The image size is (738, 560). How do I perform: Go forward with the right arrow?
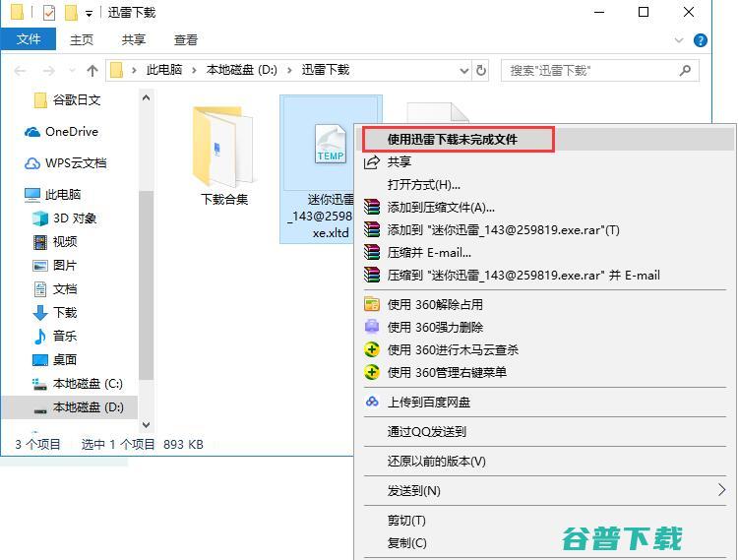[x=48, y=71]
